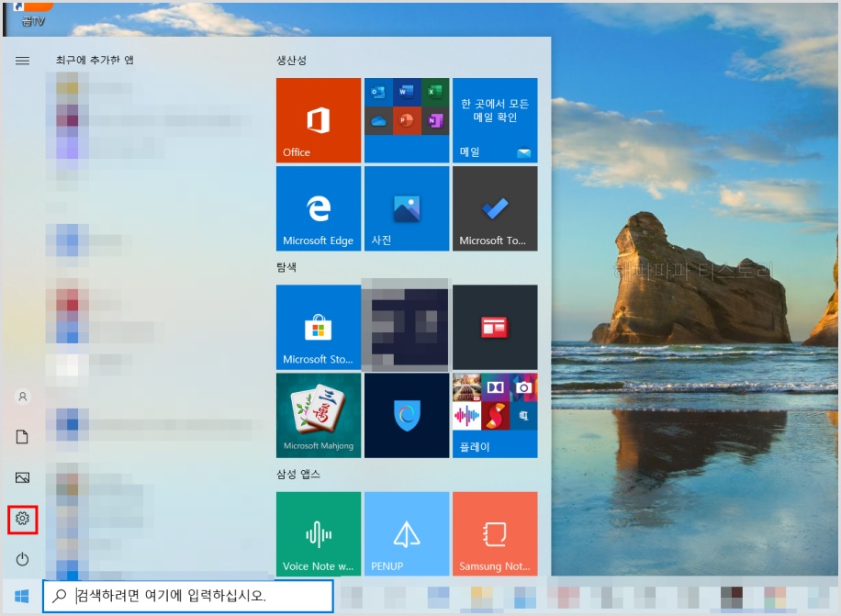The height and width of the screenshot is (616, 841).
Task: Expand the 플레이 tile folder
Action: click(495, 416)
